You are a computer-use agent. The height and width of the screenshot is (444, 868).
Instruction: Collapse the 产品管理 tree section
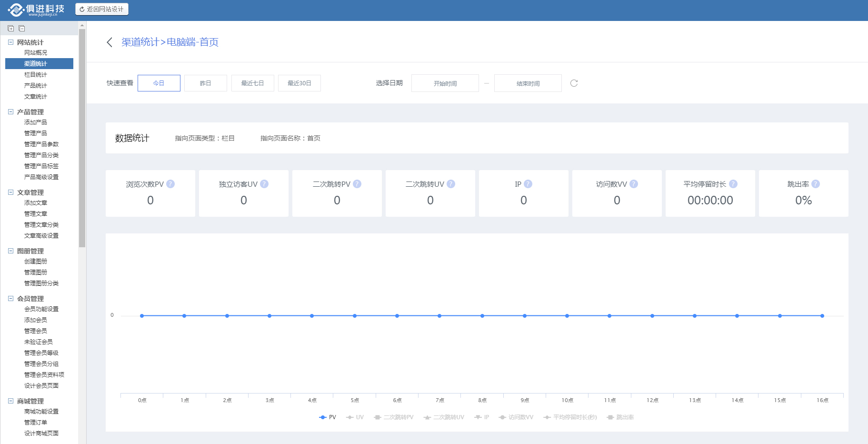click(x=10, y=112)
